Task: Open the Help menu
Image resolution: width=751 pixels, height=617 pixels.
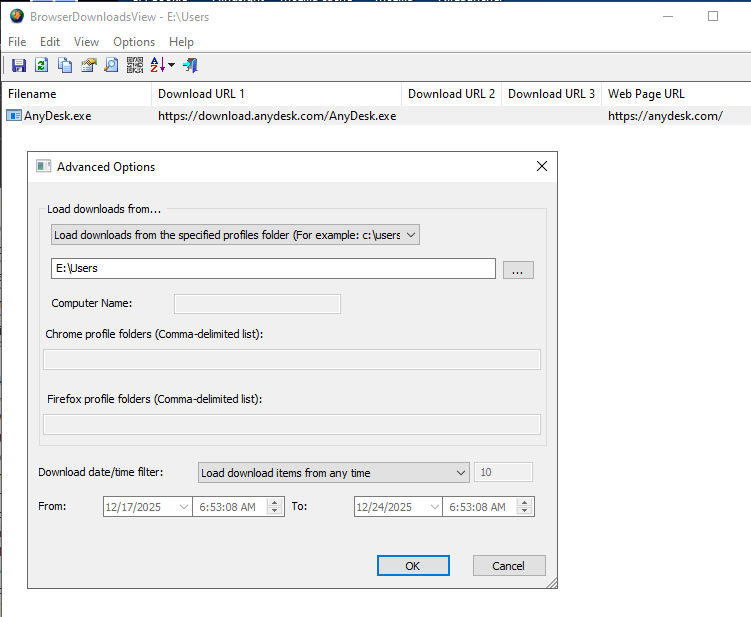Action: [181, 42]
